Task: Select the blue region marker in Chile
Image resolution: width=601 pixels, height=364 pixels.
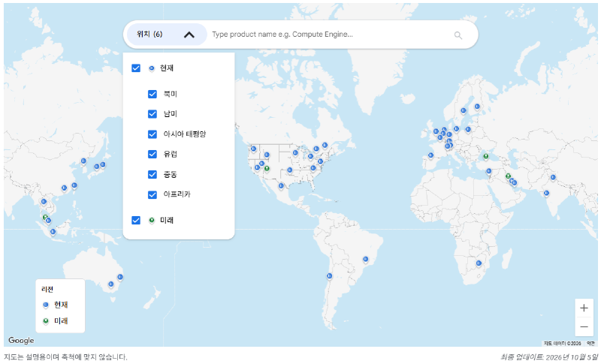Action: click(x=329, y=276)
